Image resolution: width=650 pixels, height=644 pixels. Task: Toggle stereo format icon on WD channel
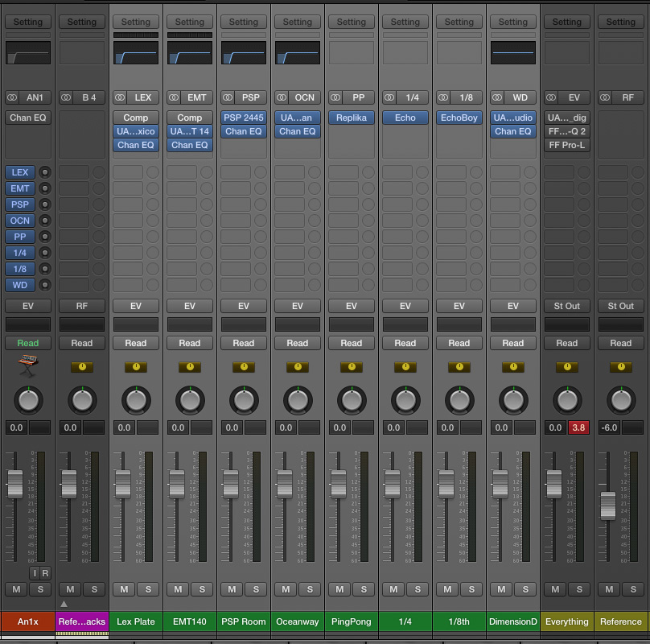(497, 97)
